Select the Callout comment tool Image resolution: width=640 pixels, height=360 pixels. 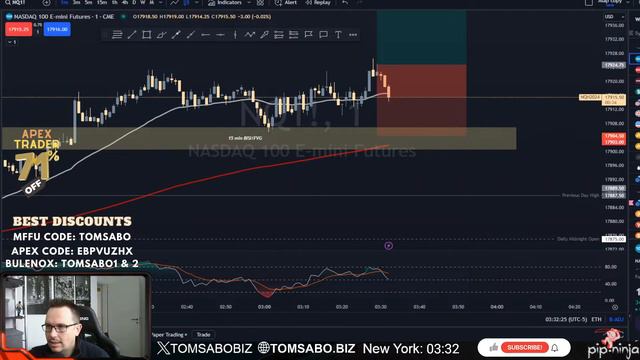pyautogui.click(x=323, y=35)
